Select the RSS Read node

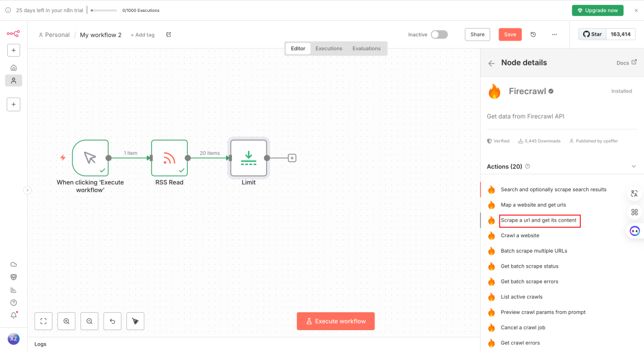tap(169, 158)
